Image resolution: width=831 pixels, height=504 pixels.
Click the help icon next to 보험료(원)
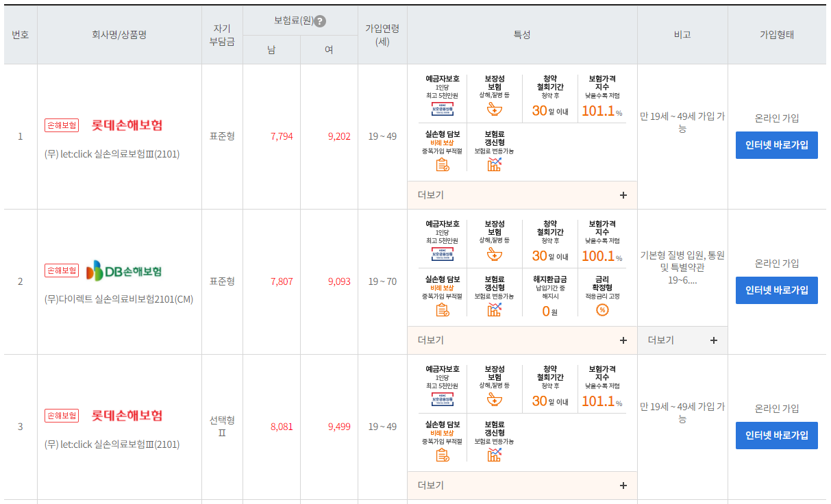point(320,21)
